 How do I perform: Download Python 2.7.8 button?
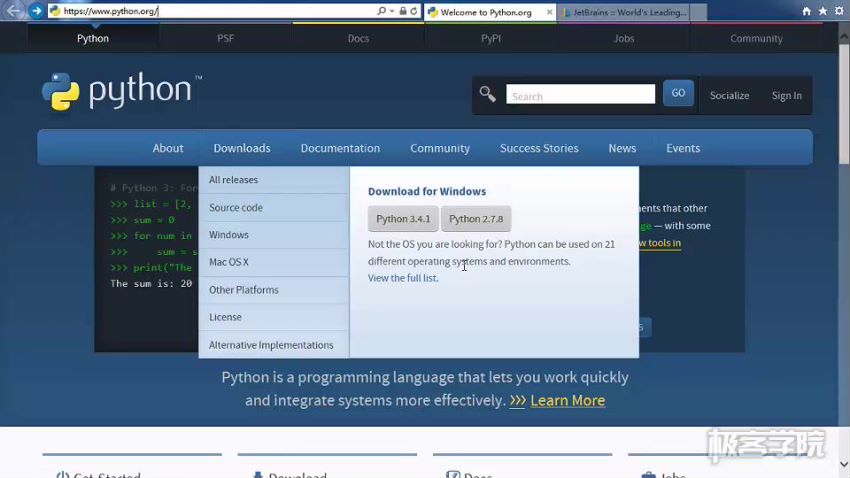pyautogui.click(x=476, y=219)
